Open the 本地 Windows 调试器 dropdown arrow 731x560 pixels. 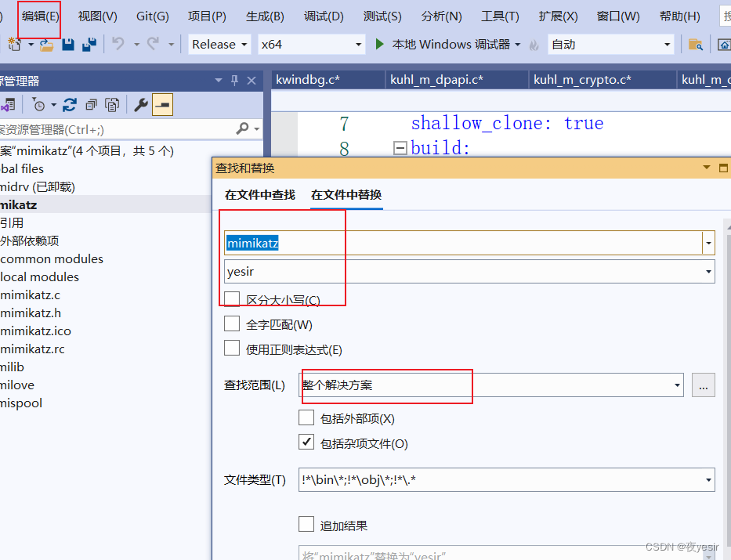(x=517, y=45)
